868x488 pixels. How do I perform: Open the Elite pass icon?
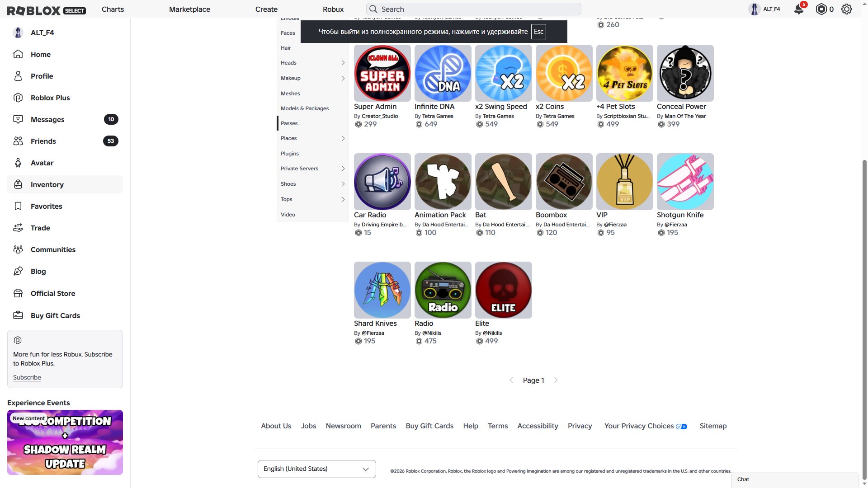click(x=504, y=290)
